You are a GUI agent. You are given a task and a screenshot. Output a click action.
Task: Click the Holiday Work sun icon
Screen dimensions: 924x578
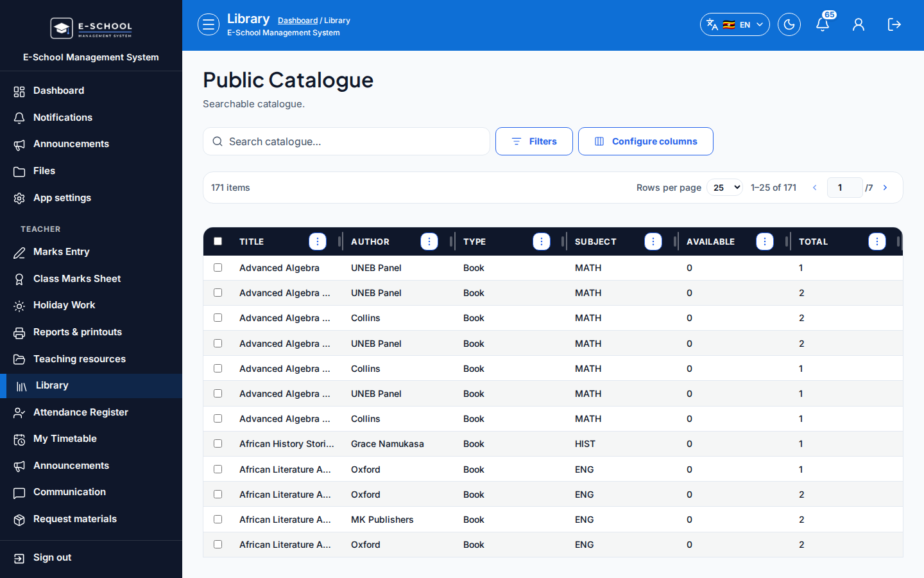point(19,306)
